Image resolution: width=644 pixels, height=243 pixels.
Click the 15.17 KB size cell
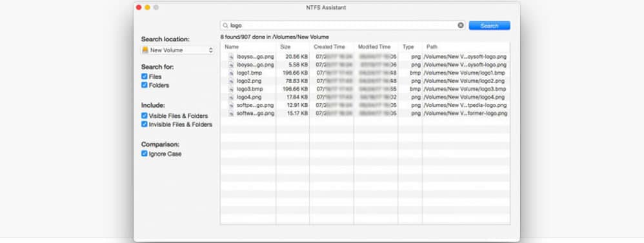click(297, 113)
